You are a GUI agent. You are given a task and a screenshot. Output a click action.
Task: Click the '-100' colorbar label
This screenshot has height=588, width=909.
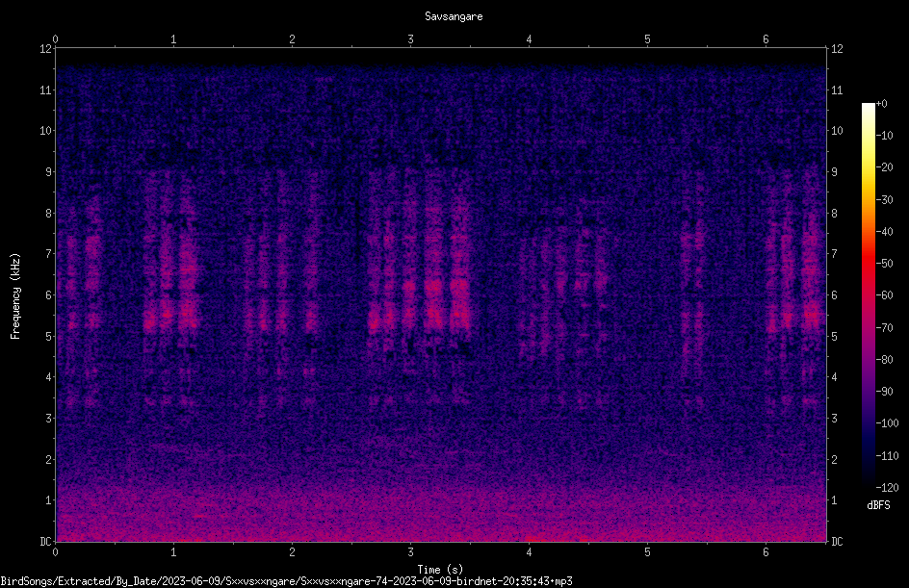[x=888, y=423]
